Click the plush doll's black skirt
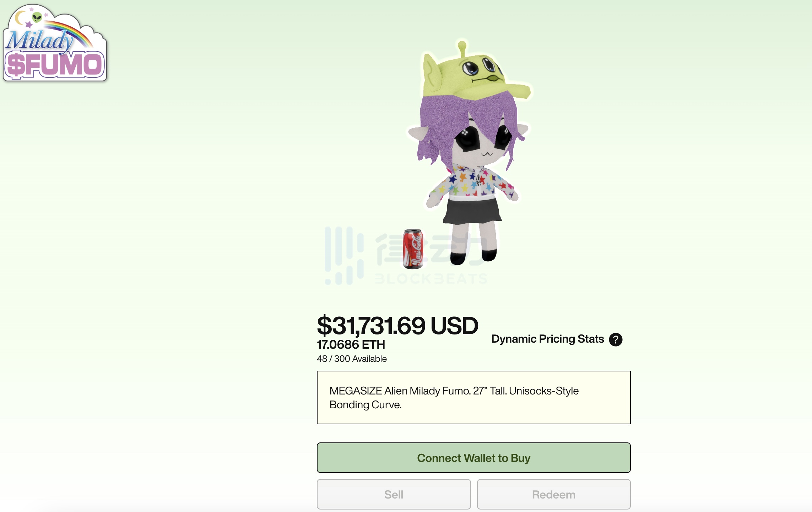This screenshot has width=812, height=512. click(472, 211)
